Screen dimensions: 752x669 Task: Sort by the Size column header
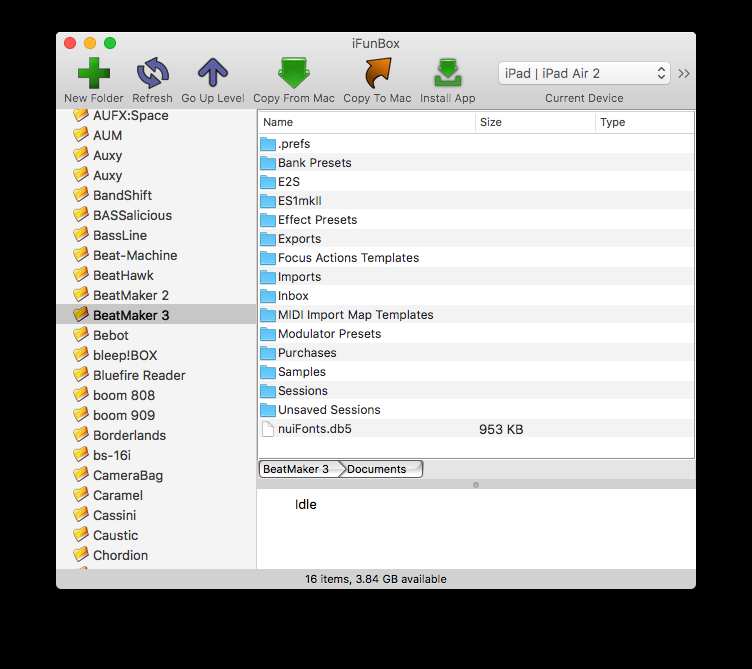coord(535,122)
